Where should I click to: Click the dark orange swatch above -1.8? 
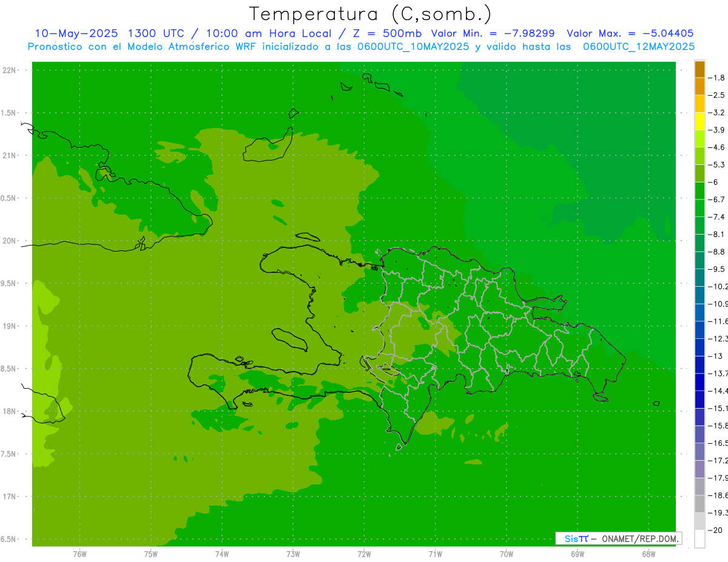point(699,70)
